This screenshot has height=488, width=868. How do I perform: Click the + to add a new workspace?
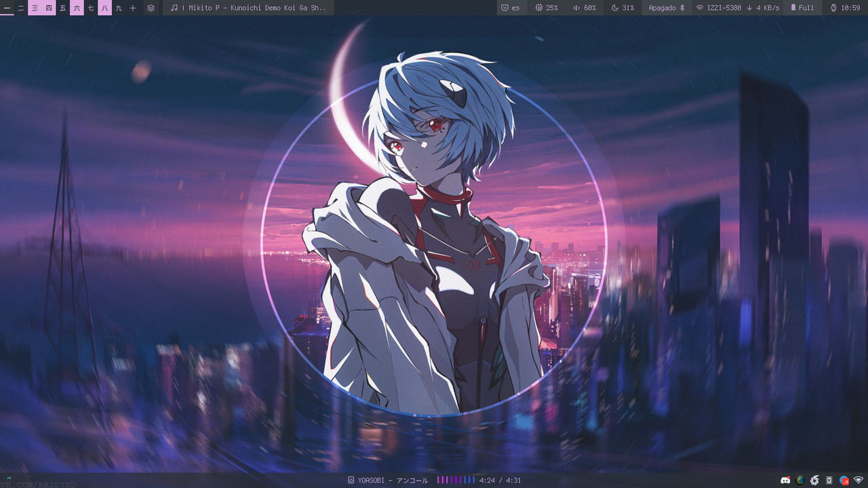point(132,8)
